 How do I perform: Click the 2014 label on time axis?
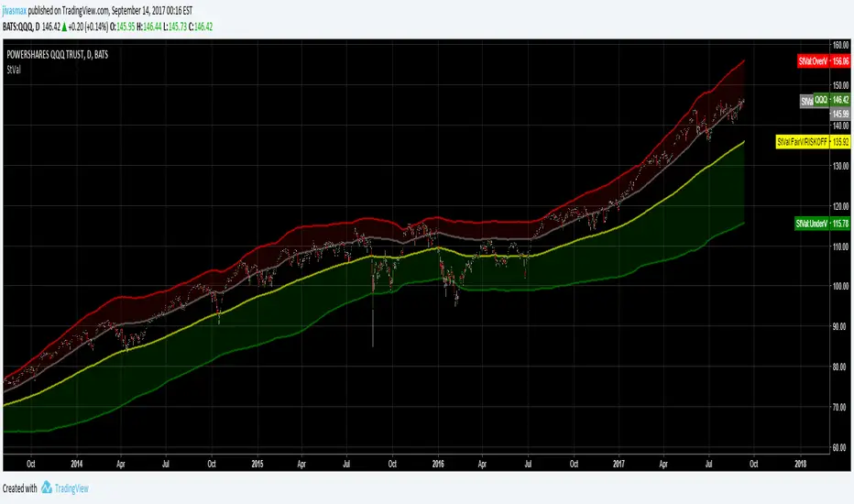click(x=77, y=464)
